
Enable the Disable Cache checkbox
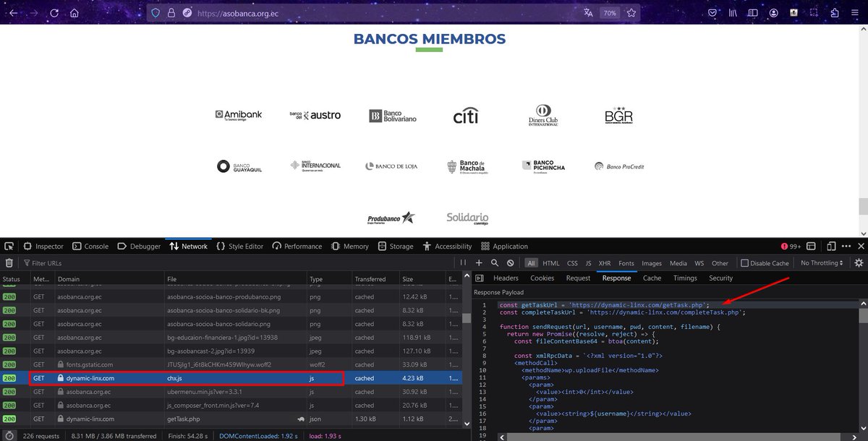[x=745, y=263]
